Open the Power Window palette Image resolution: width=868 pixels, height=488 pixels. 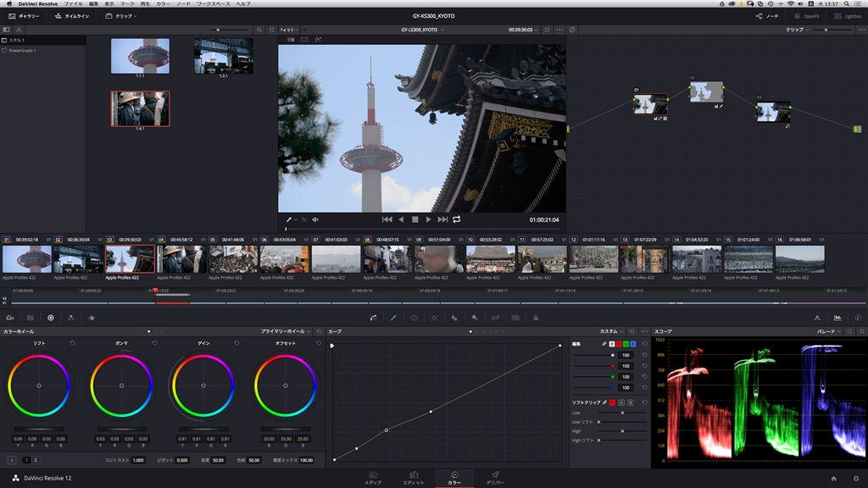(414, 318)
